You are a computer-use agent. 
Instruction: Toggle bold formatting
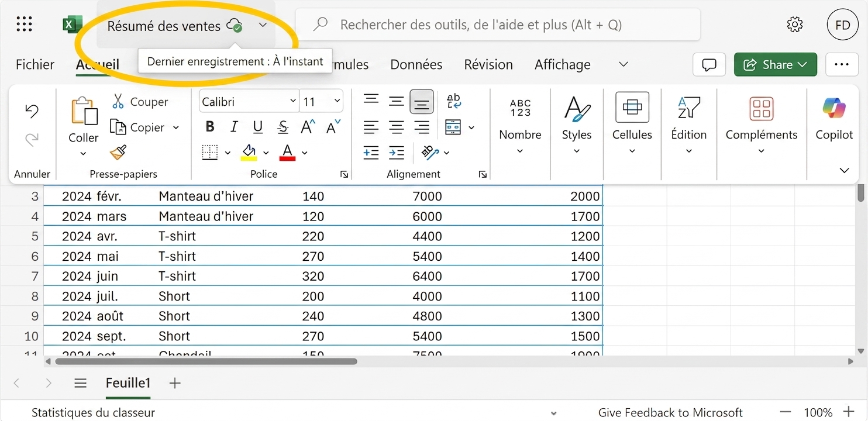tap(210, 127)
